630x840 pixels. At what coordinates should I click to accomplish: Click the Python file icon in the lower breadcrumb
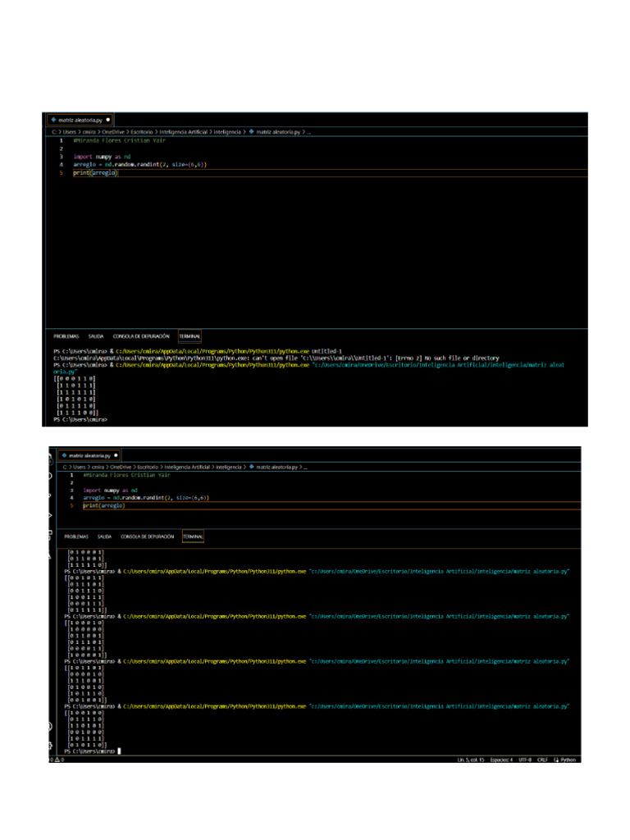251,467
